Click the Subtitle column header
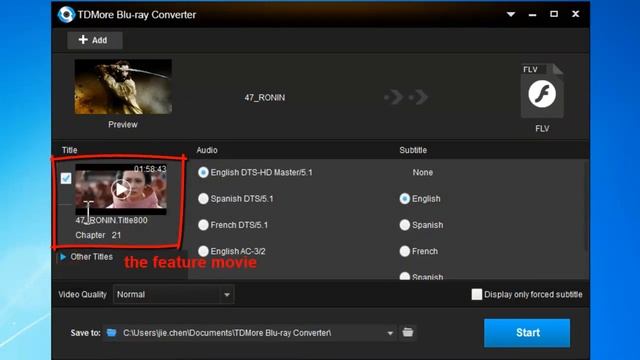Screen dimensions: 640x360 (x=413, y=150)
